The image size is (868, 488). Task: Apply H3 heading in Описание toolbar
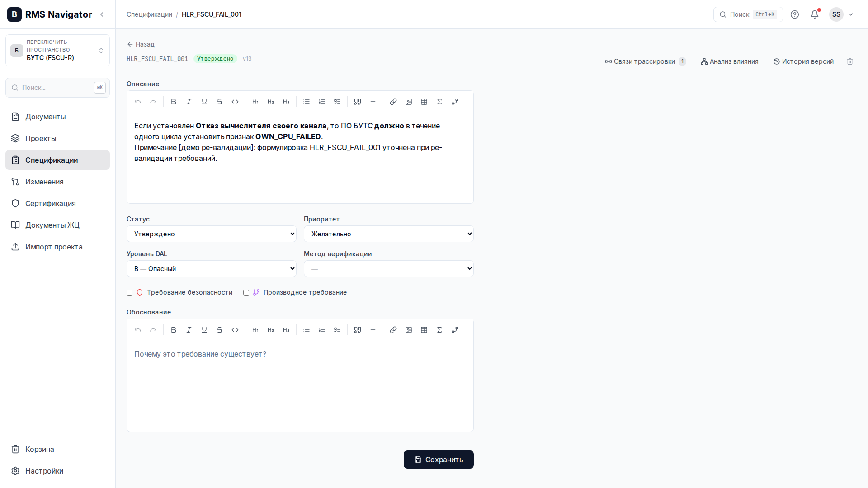(286, 102)
